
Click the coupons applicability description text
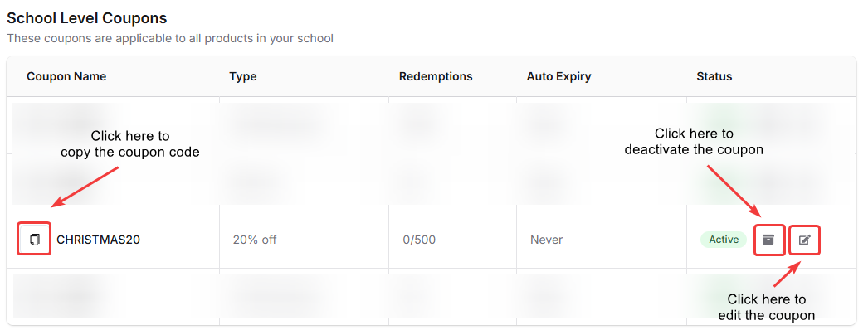coord(170,38)
